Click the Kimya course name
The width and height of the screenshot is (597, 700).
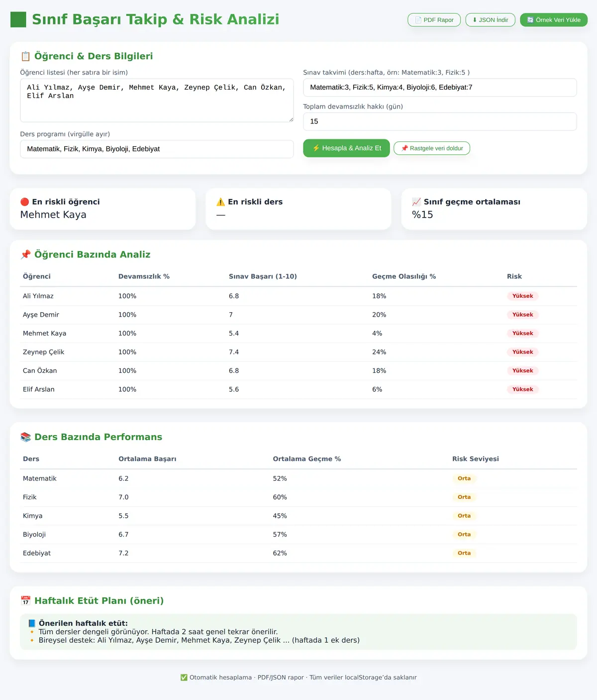[32, 516]
